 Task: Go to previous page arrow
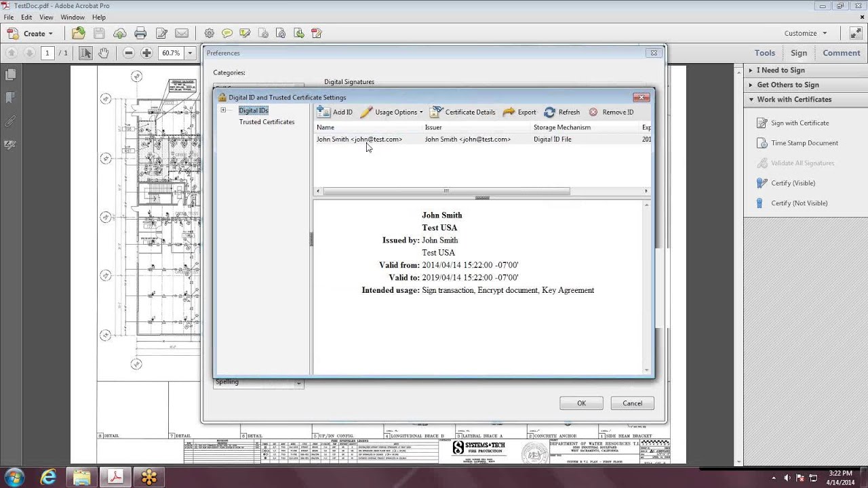[x=12, y=53]
